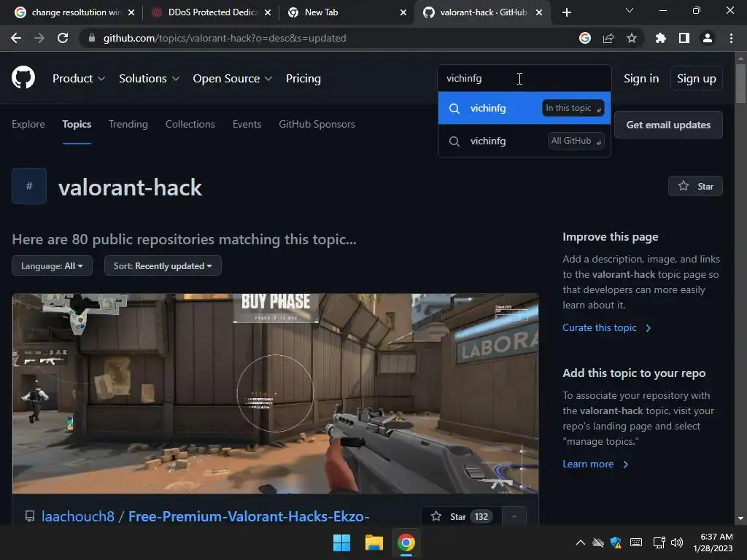Open the GitHub Sponsors navigation item
The image size is (747, 560).
(x=317, y=124)
